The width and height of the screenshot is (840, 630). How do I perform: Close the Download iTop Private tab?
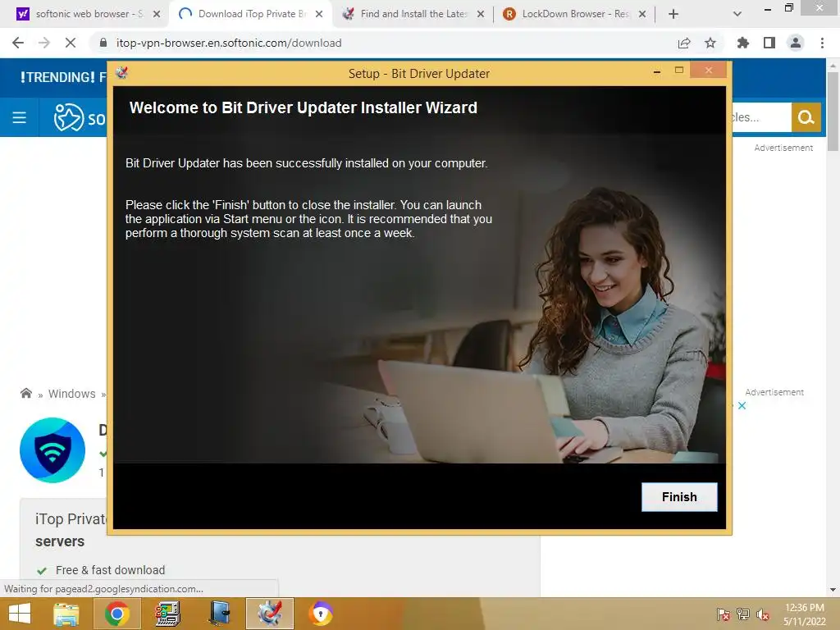(x=319, y=14)
